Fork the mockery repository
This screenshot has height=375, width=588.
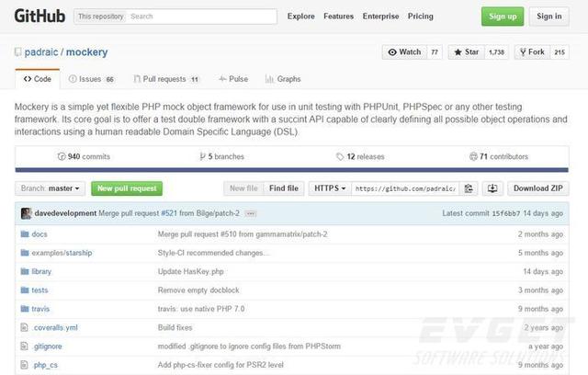(532, 52)
